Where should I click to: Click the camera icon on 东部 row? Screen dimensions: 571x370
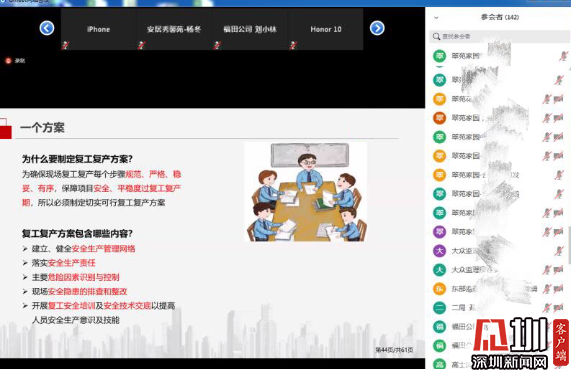pyautogui.click(x=558, y=289)
